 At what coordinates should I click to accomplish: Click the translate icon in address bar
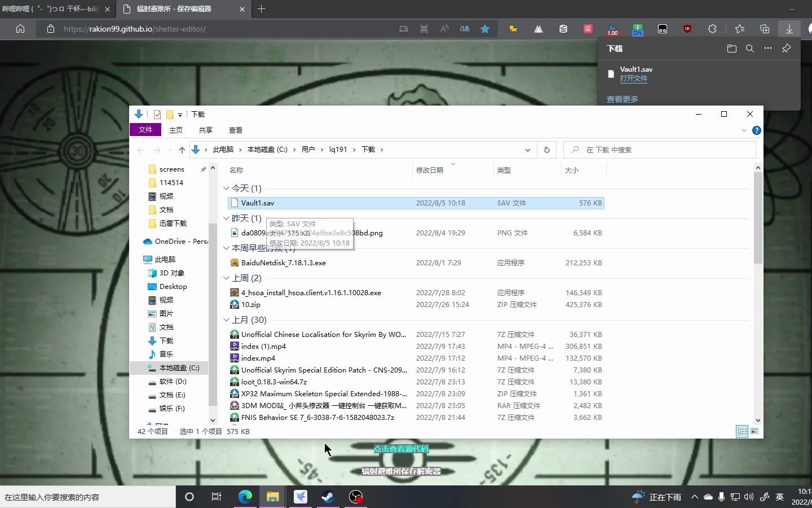(x=465, y=29)
